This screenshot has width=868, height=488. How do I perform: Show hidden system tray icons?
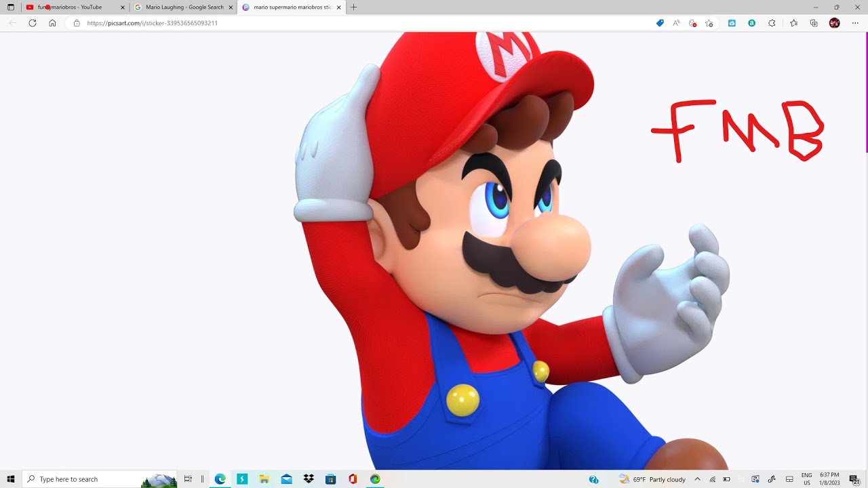tap(697, 479)
